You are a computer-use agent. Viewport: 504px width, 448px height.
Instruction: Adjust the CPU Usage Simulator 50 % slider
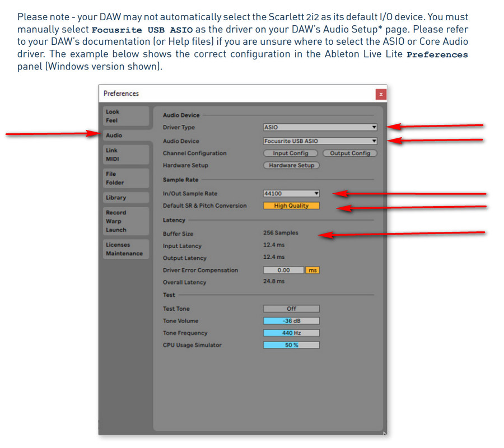pyautogui.click(x=291, y=345)
